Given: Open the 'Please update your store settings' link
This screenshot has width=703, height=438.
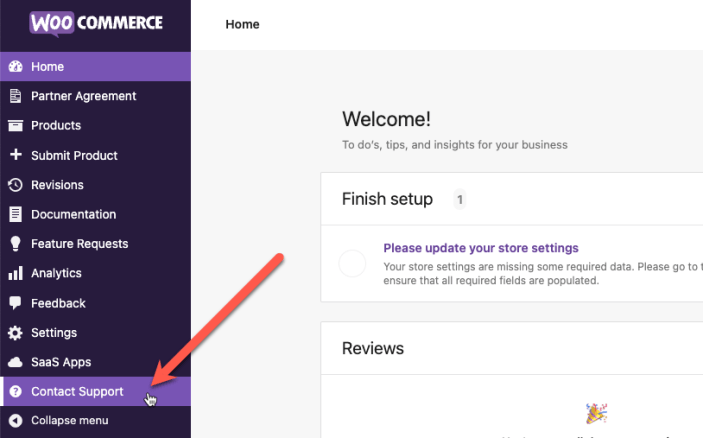Looking at the screenshot, I should 481,248.
